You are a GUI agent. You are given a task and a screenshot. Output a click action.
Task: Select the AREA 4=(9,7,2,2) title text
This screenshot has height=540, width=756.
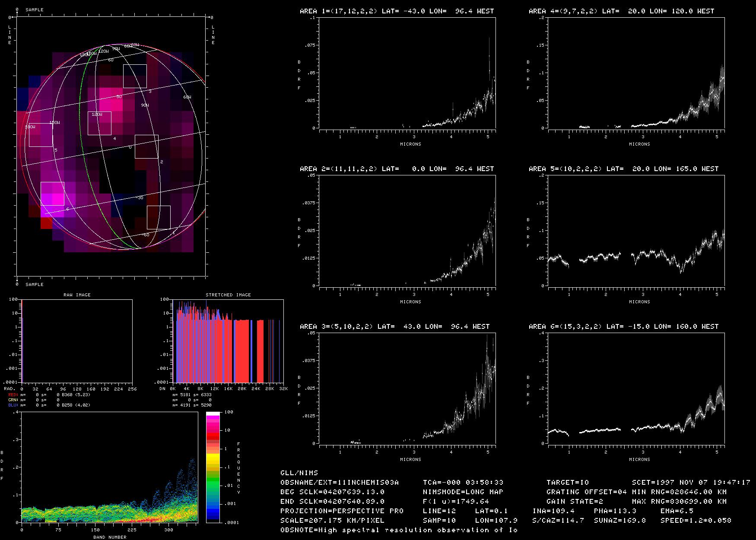click(621, 11)
